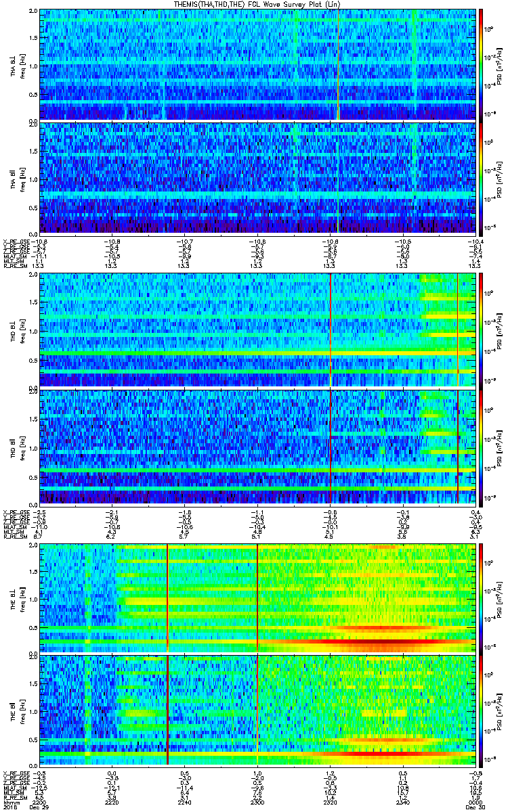
Task: Select the 'hhmm' label in the bottom time axis
Action: click(10, 801)
